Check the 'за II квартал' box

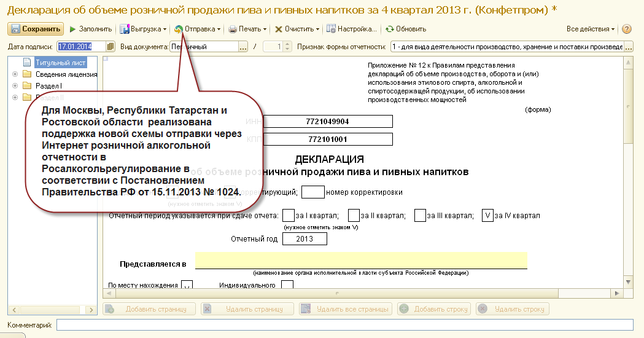point(354,216)
